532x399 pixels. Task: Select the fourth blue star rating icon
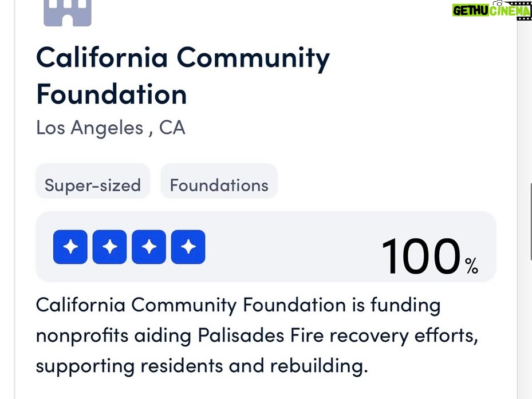click(x=188, y=247)
